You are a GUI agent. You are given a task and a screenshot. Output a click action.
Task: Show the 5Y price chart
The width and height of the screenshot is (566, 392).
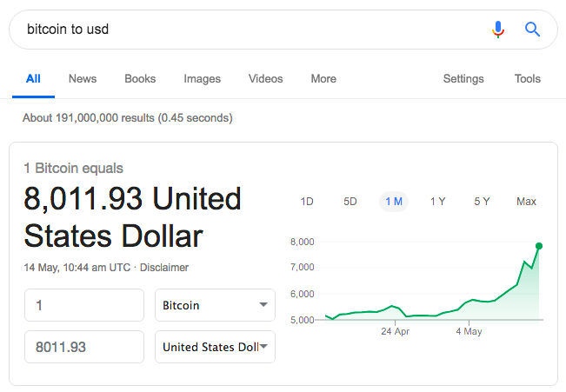coord(482,202)
